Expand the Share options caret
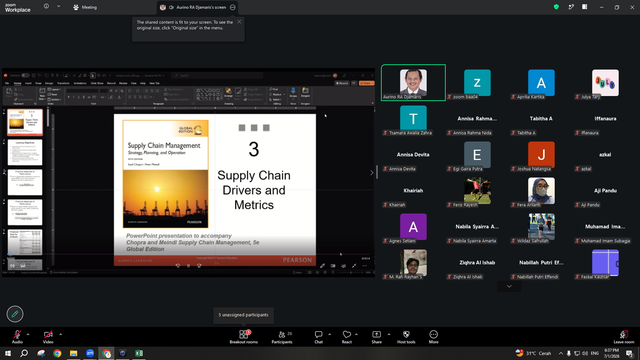640x360 pixels. 389,334
